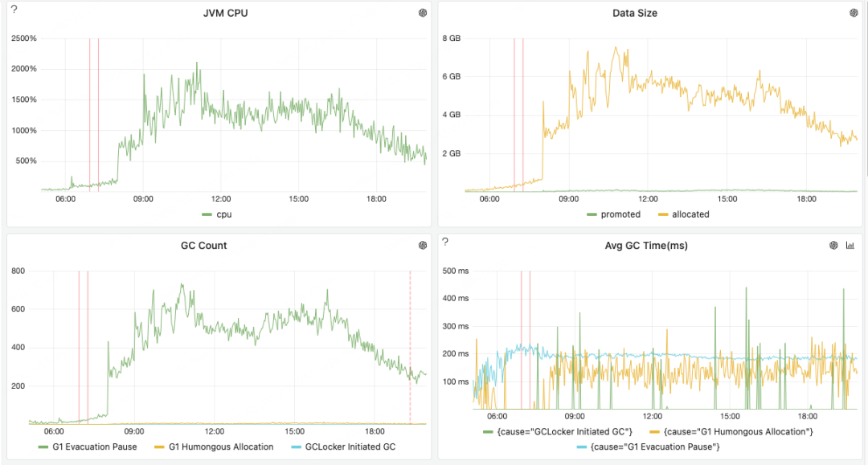Click the swirl icon on JVM CPU panel

click(x=423, y=13)
